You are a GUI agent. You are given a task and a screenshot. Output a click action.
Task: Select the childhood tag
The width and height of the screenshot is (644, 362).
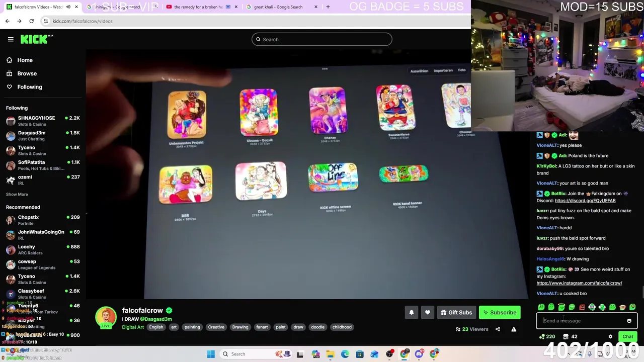342,327
